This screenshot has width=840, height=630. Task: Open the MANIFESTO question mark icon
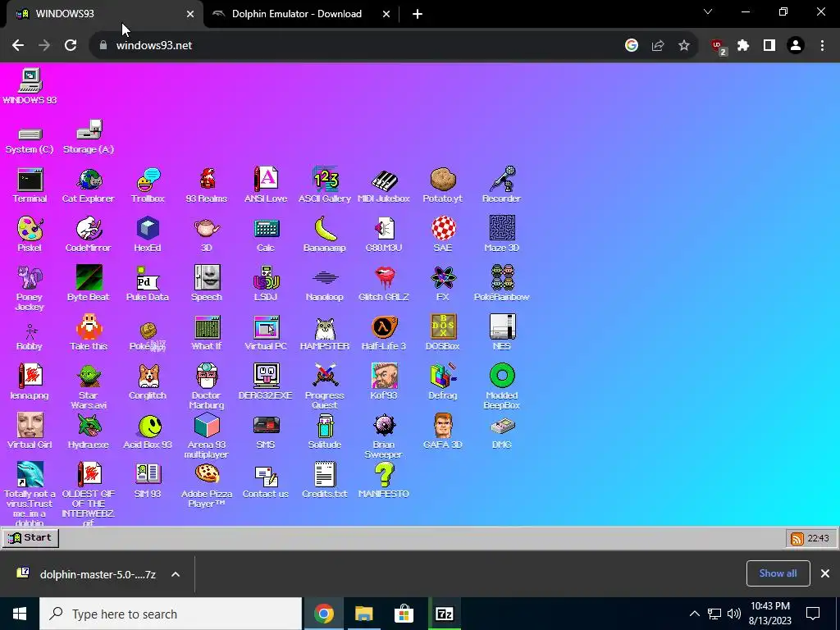[x=384, y=481]
